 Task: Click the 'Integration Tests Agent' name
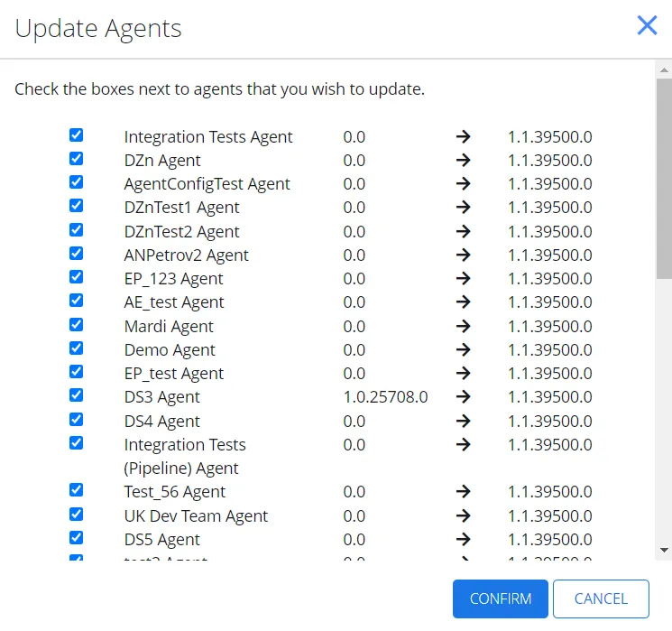click(x=208, y=137)
